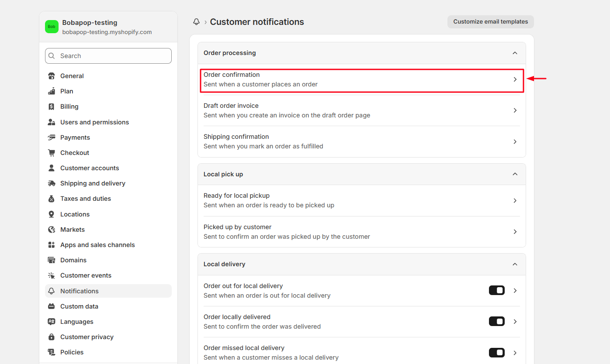Screen dimensions: 610x364
Task: Select Shipping and delivery menu item
Action: (108, 183)
